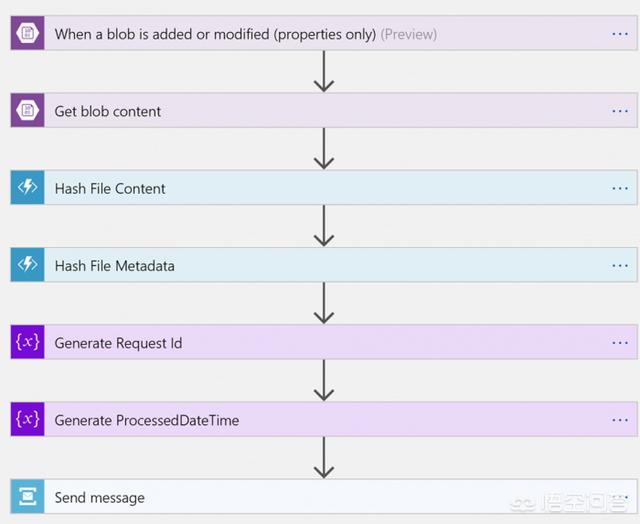This screenshot has width=640, height=524.
Task: Open ellipsis menu for Get blob content
Action: (x=620, y=111)
